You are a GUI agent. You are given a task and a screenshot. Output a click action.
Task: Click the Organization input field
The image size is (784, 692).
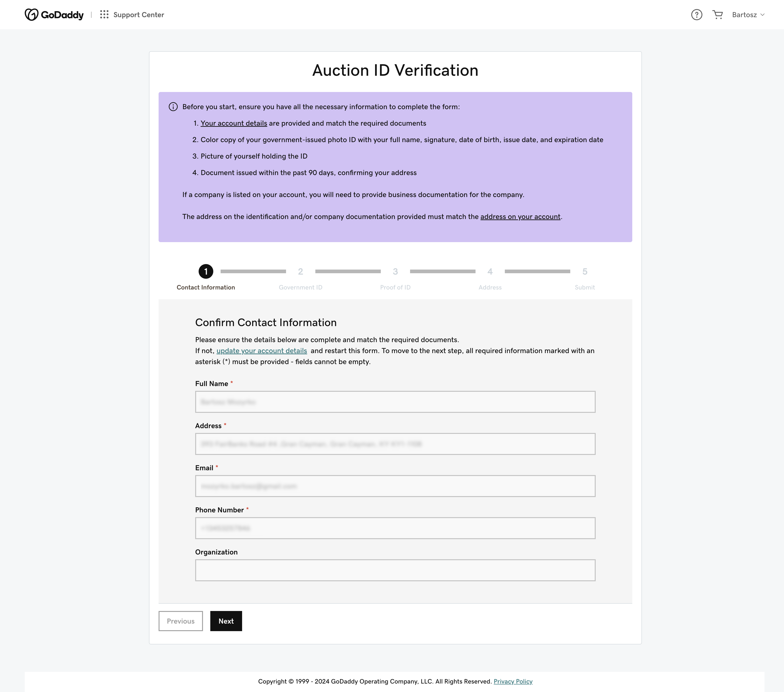click(x=395, y=570)
